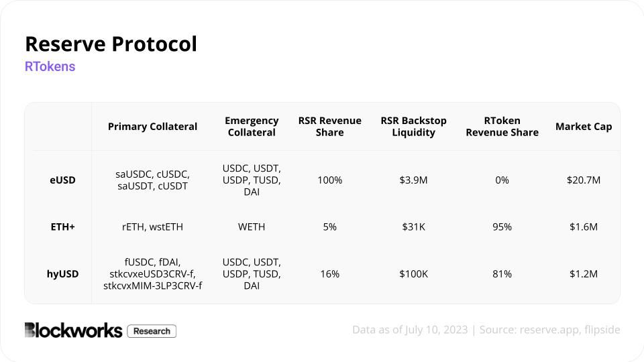This screenshot has height=362, width=644.
Task: Click the RTokens subtitle
Action: pyautogui.click(x=50, y=66)
